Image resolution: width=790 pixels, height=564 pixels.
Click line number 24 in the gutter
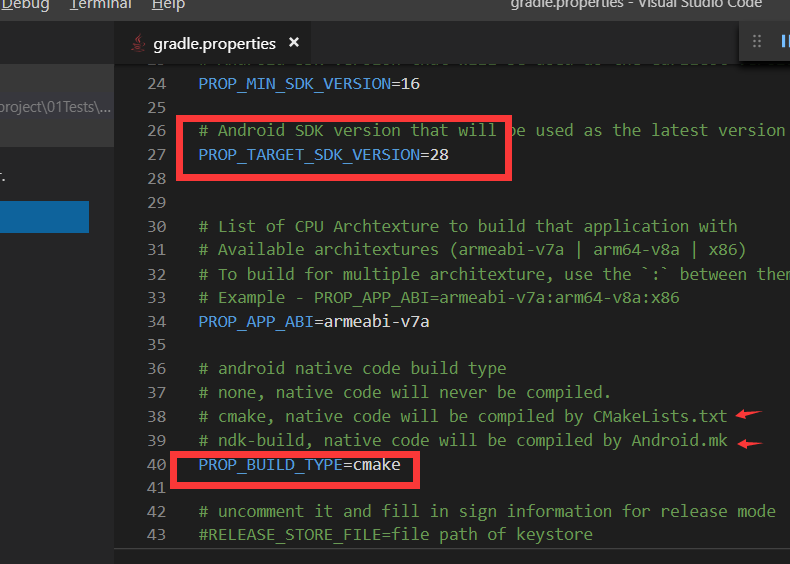pos(156,84)
